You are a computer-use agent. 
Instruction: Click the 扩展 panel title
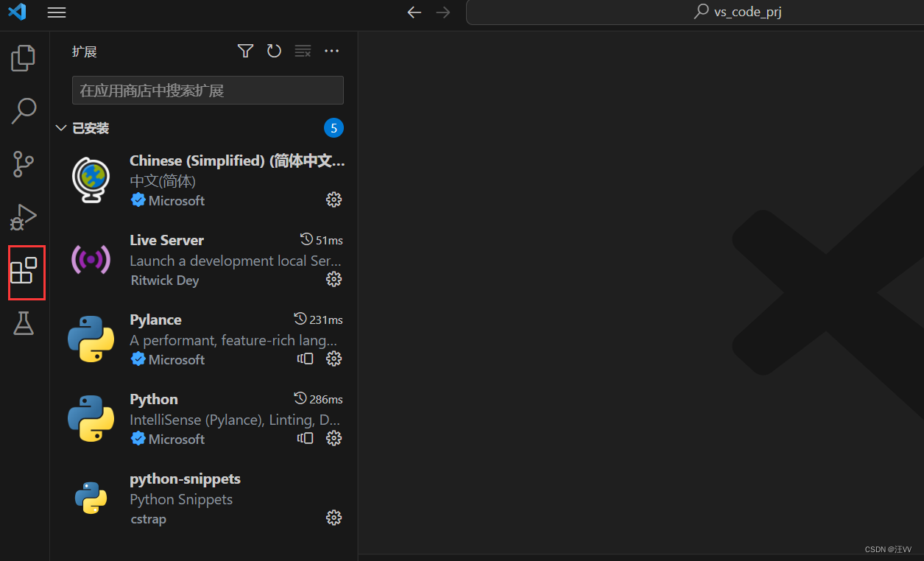point(84,52)
